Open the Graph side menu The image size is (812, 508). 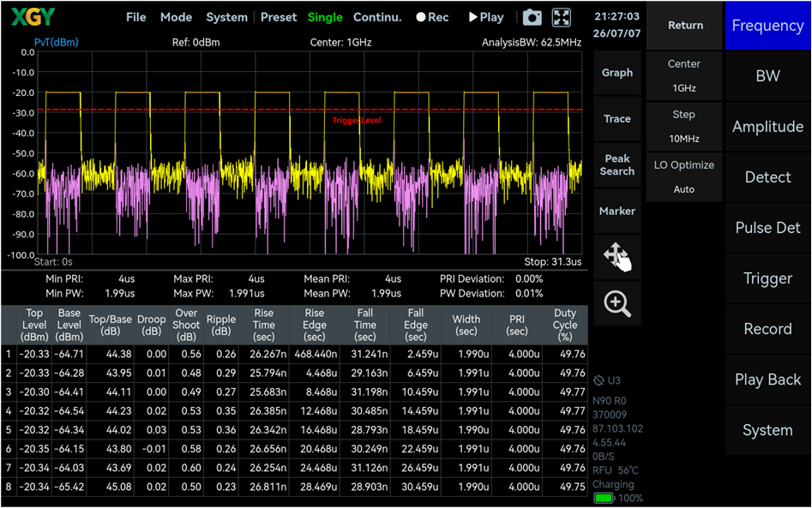617,73
